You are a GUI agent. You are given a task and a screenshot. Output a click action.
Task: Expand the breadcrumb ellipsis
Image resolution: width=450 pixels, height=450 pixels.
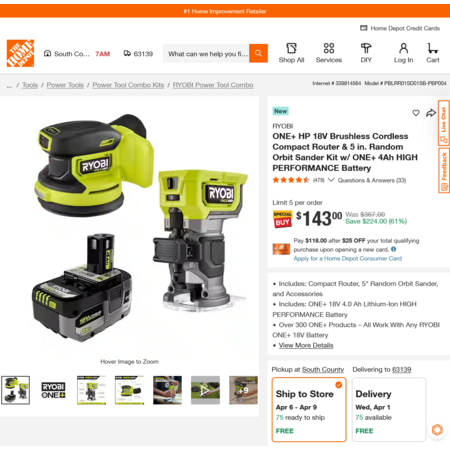(x=9, y=85)
